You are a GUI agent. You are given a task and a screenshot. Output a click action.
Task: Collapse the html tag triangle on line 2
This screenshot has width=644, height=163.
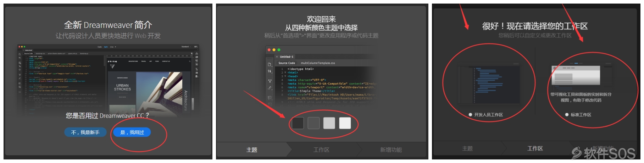285,72
